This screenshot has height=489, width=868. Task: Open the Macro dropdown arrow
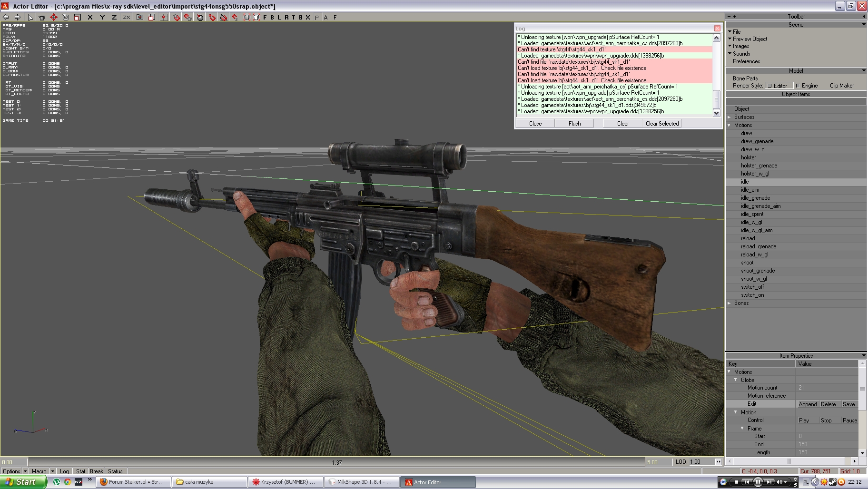(x=52, y=471)
